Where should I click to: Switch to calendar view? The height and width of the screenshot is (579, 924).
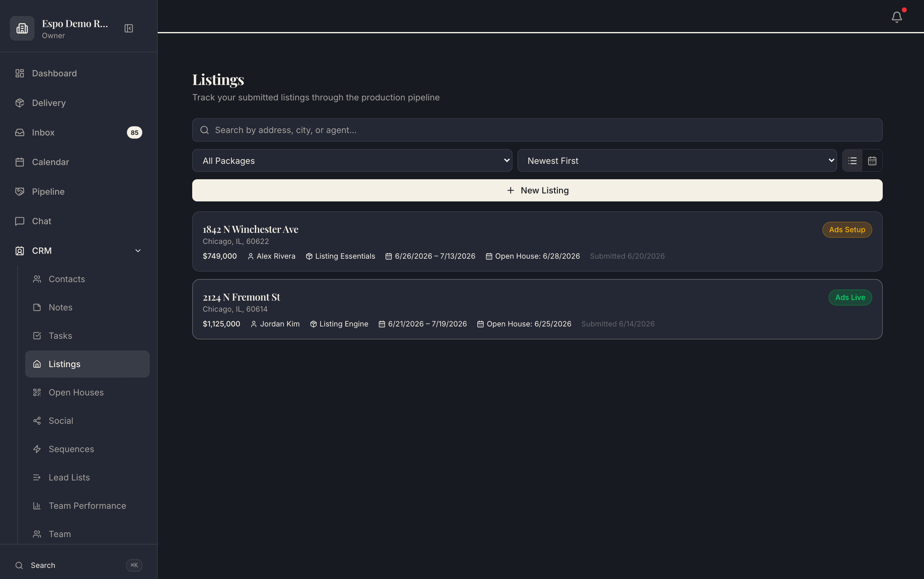pyautogui.click(x=872, y=161)
